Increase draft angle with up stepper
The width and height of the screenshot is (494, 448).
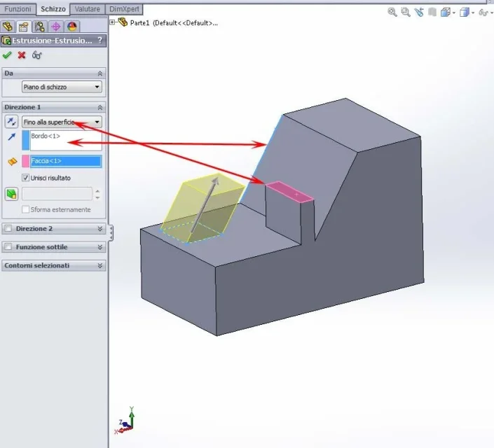coord(97,191)
